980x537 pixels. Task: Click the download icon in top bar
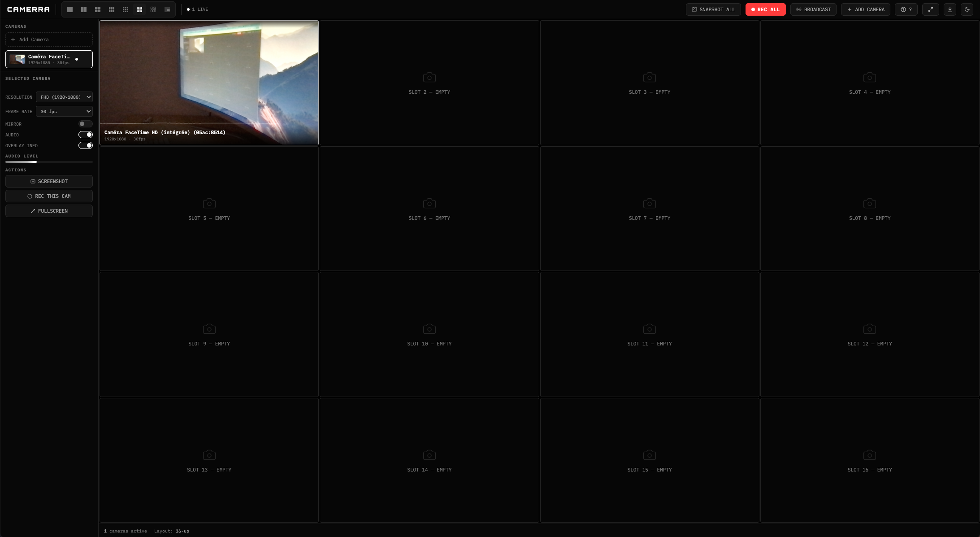coord(950,9)
